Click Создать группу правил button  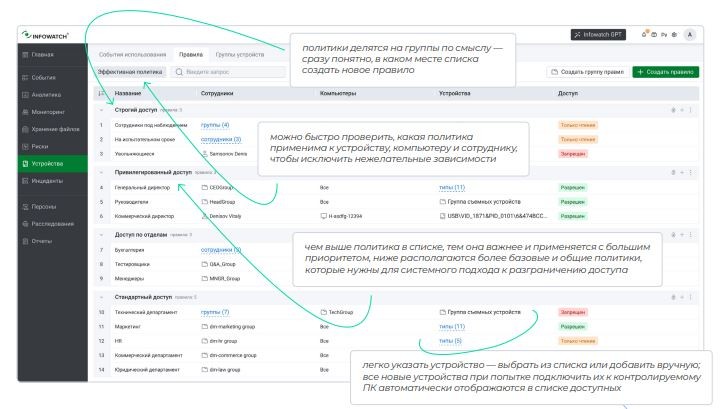587,72
